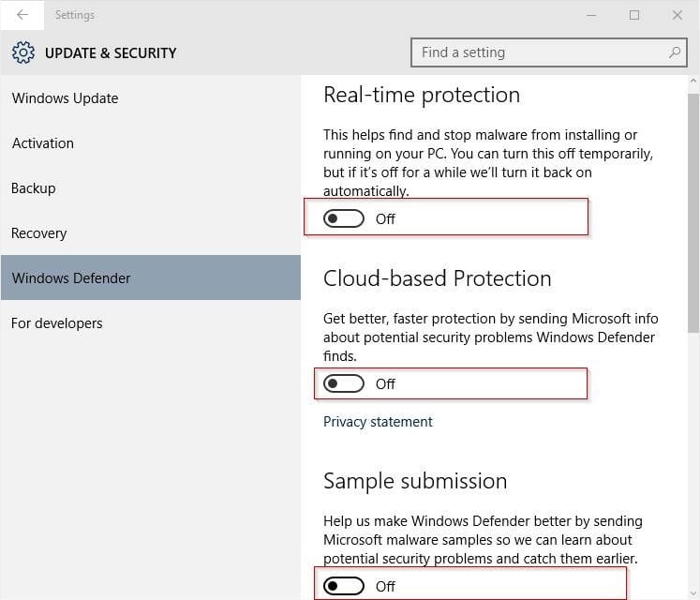This screenshot has width=700, height=600.
Task: Toggle Sample submission switch
Action: click(x=344, y=586)
